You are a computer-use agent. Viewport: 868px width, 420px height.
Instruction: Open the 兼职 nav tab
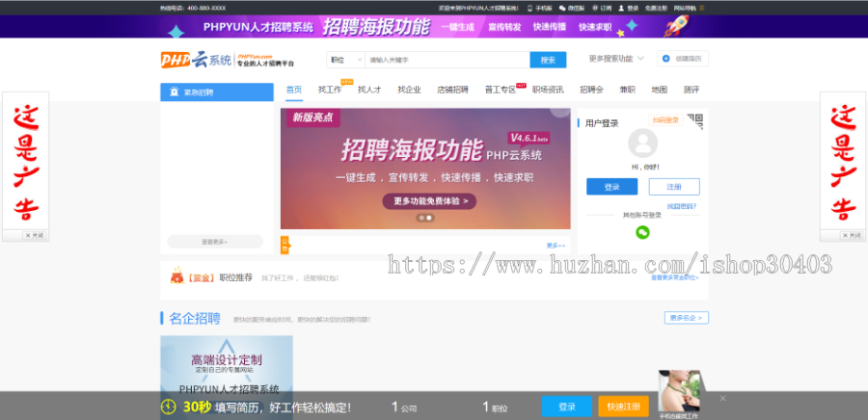(x=627, y=90)
